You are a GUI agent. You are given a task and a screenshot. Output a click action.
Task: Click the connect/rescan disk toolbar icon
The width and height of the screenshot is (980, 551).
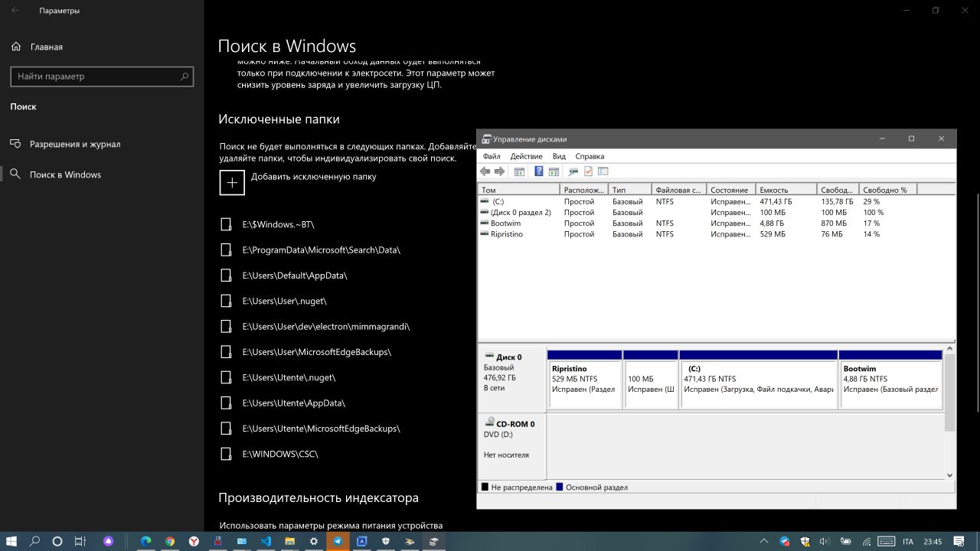[573, 171]
